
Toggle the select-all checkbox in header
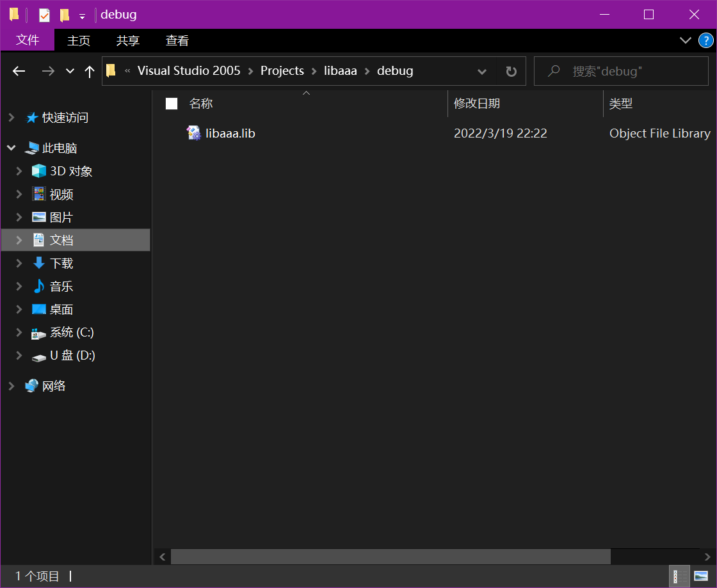tap(172, 104)
